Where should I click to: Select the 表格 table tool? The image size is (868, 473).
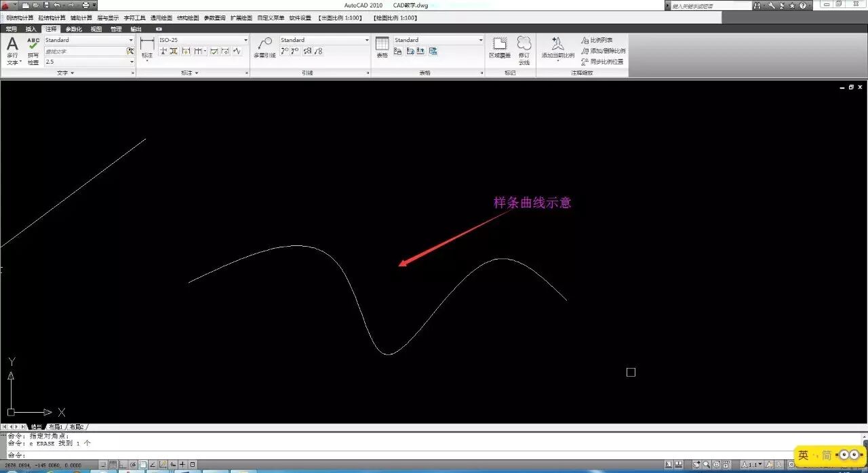[x=382, y=47]
